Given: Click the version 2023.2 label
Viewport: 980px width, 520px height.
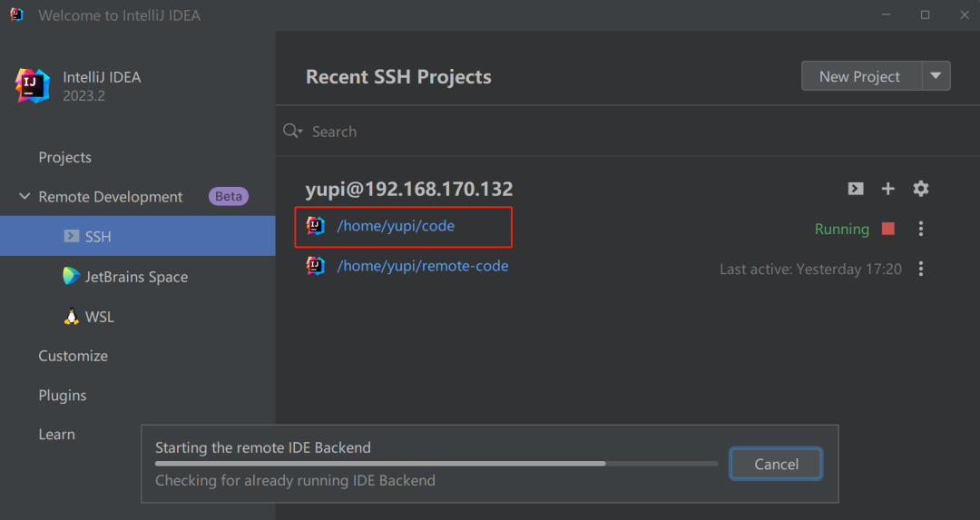Looking at the screenshot, I should 83,95.
